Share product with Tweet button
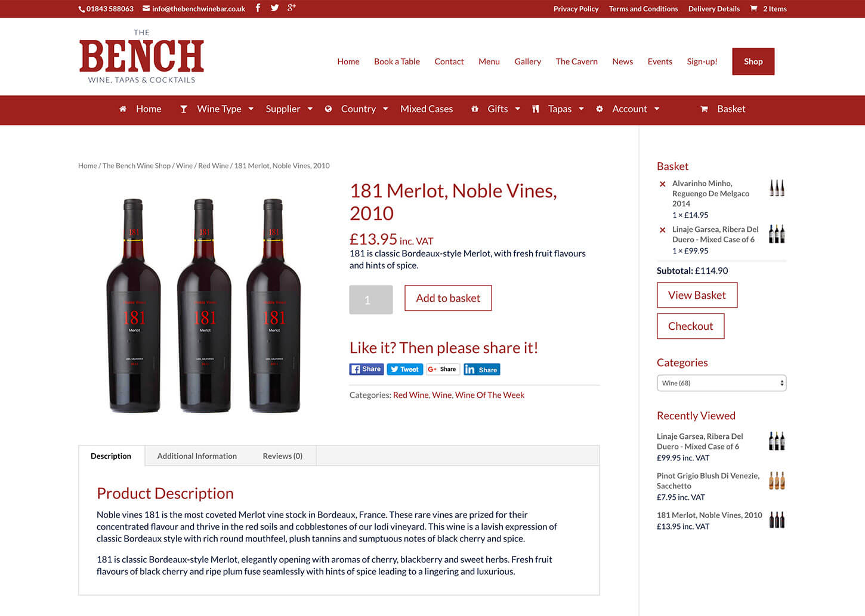Screen dimensions: 865x616 coord(405,369)
